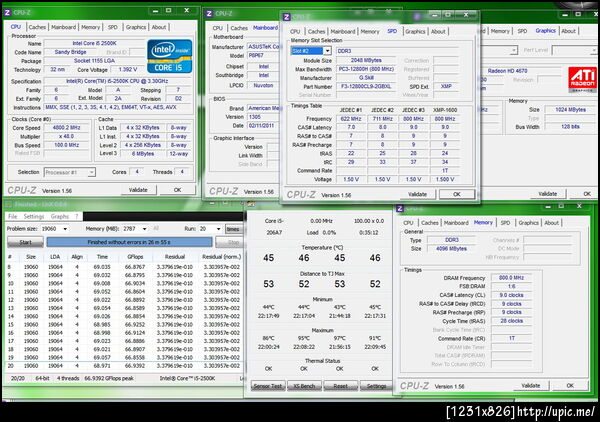600x422 pixels.
Task: Click the Residual (norm.) column header
Action: (x=221, y=257)
